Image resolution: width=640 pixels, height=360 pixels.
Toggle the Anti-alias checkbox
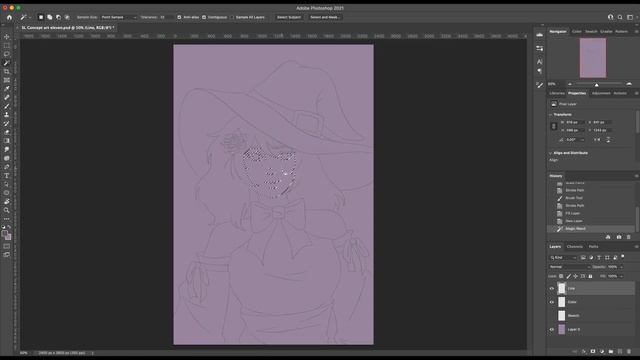click(179, 17)
